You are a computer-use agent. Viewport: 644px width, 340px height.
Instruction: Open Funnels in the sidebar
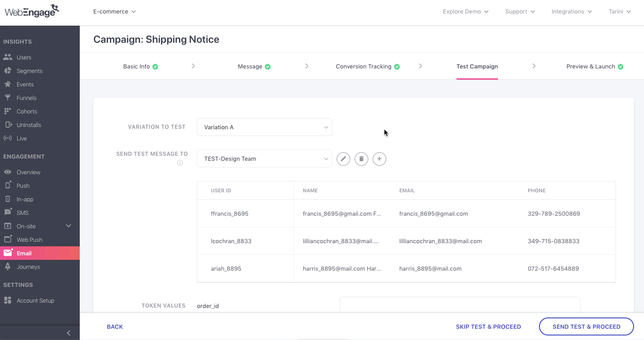tap(27, 98)
